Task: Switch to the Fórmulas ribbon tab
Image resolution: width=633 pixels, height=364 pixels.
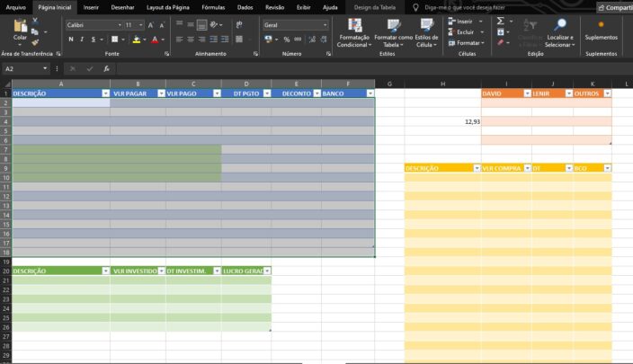Action: pos(213,6)
